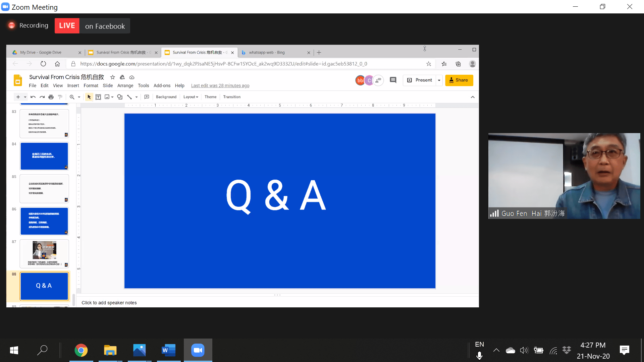Image resolution: width=644 pixels, height=362 pixels.
Task: Toggle the select cursor tool
Action: tap(89, 97)
